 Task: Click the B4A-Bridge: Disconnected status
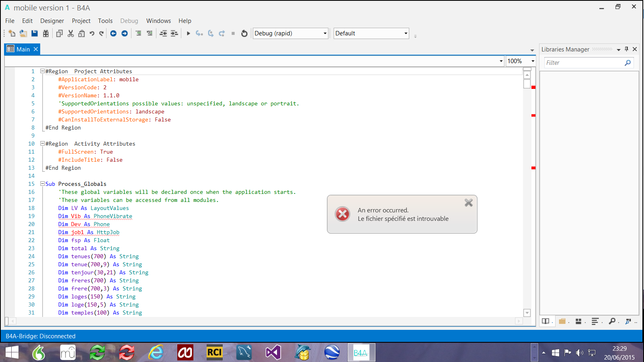pyautogui.click(x=41, y=336)
